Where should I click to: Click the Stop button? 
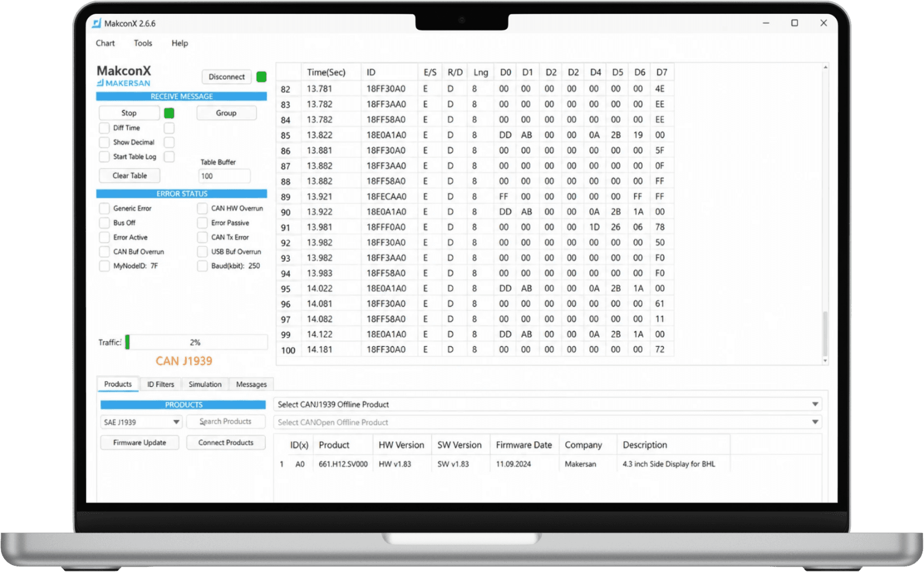click(129, 113)
